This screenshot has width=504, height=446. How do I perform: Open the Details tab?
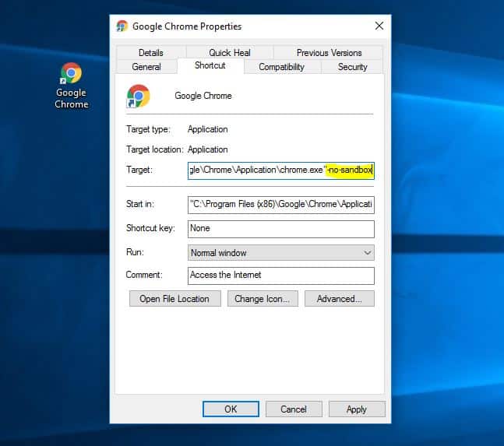pyautogui.click(x=151, y=53)
